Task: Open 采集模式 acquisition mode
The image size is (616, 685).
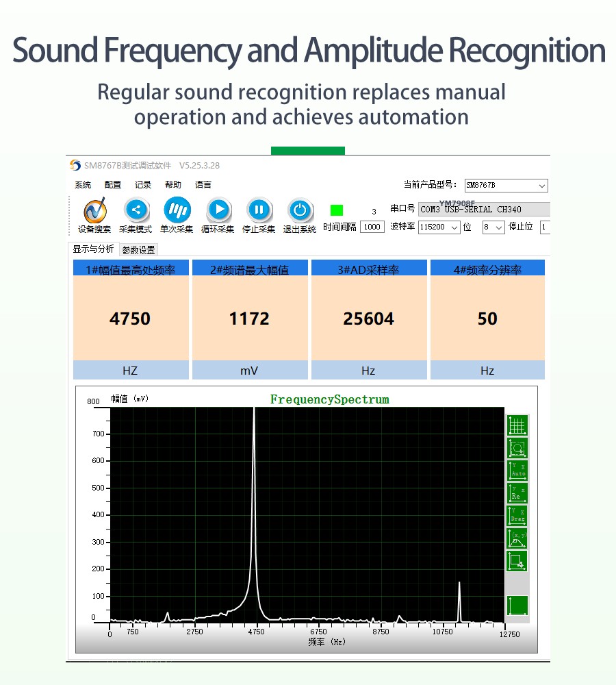Action: (136, 211)
